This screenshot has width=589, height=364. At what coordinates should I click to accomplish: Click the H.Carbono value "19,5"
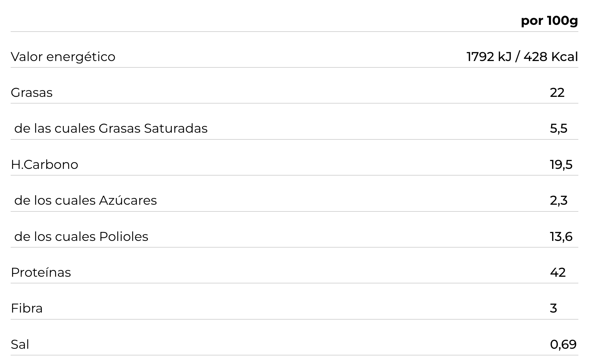(x=561, y=165)
